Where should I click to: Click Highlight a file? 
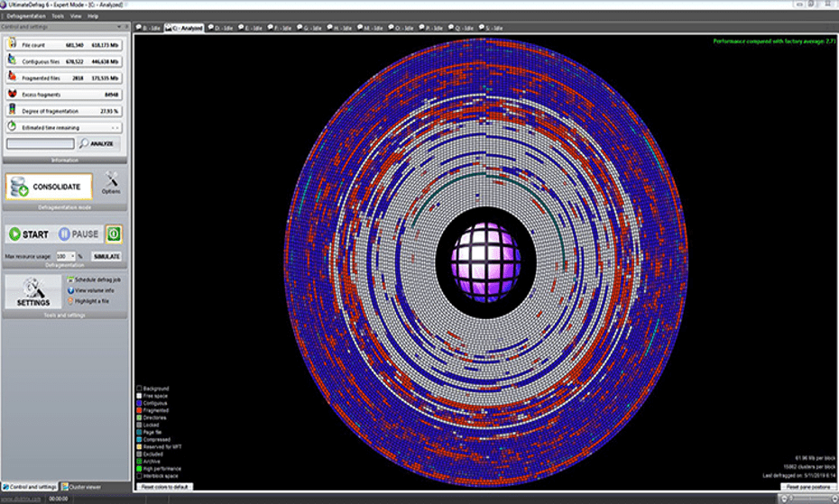90,300
